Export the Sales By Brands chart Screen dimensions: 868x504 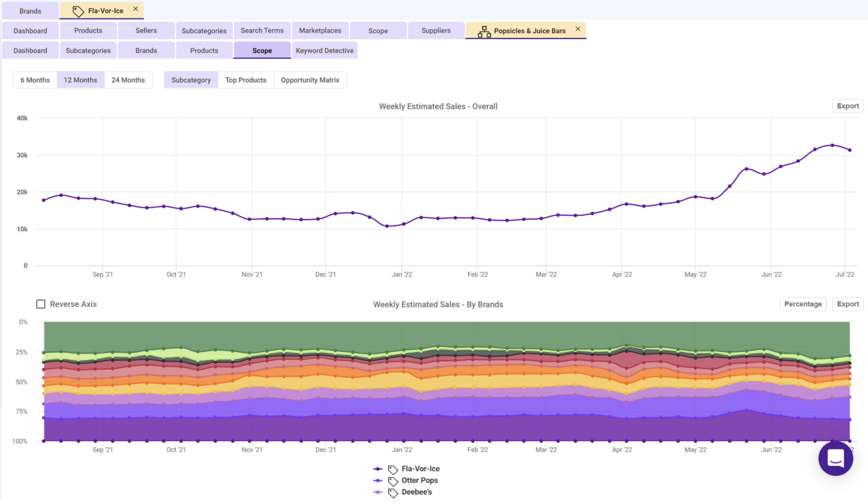pos(847,304)
